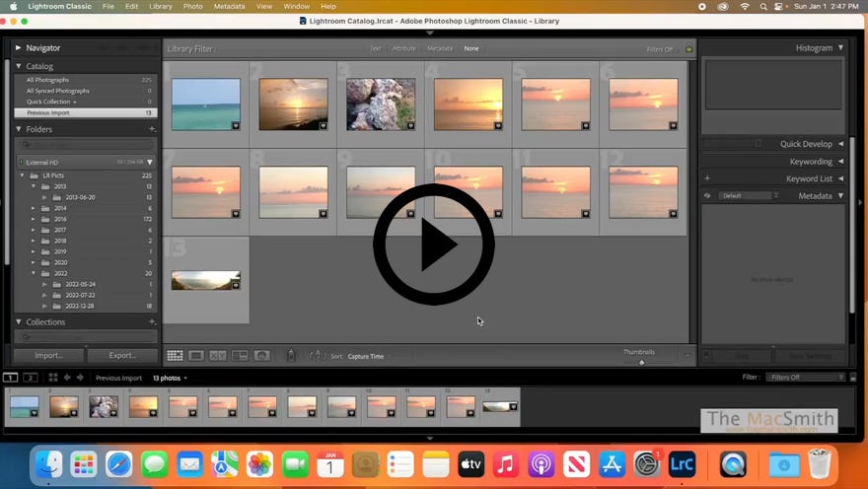868x489 pixels.
Task: Collapse the Collections panel
Action: pyautogui.click(x=19, y=321)
